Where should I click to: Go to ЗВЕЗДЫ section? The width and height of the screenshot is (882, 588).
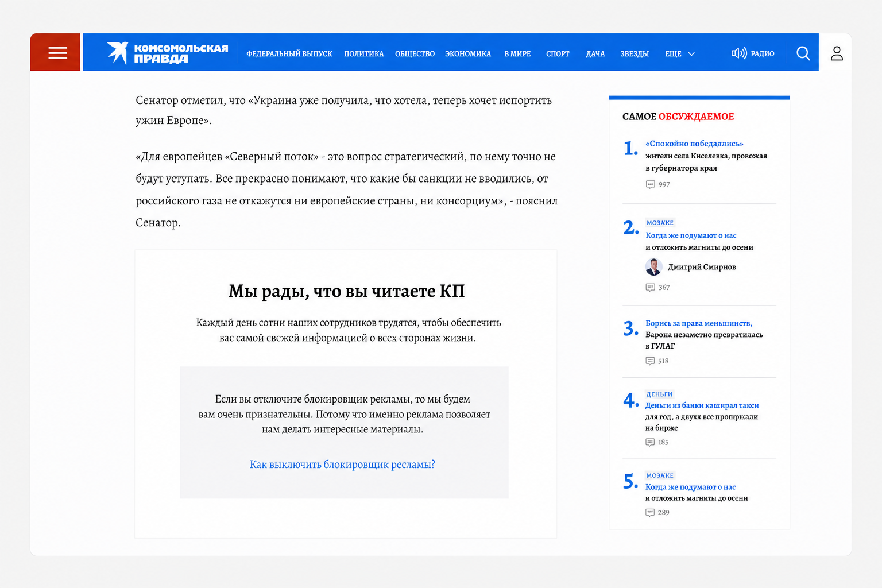click(x=635, y=53)
